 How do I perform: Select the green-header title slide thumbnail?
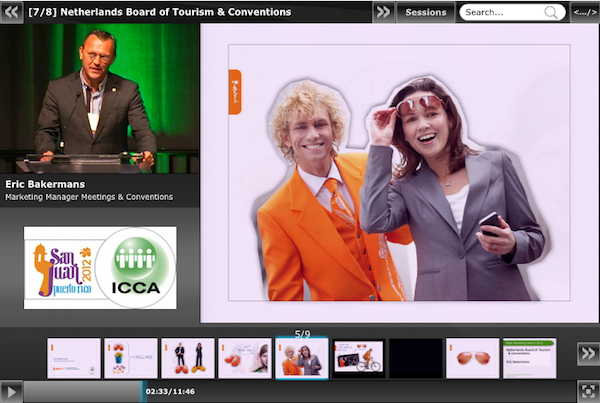click(x=530, y=358)
